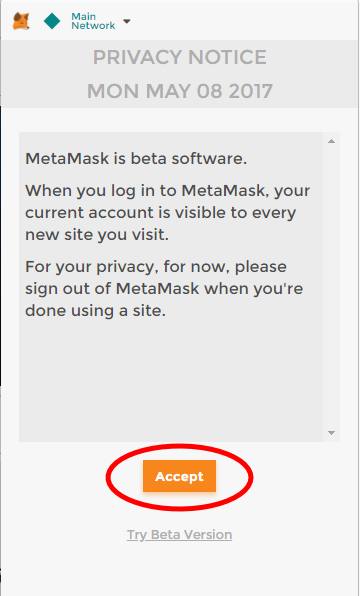Open the Main Network dropdown arrow
Image resolution: width=360 pixels, height=596 pixels.
[x=127, y=21]
